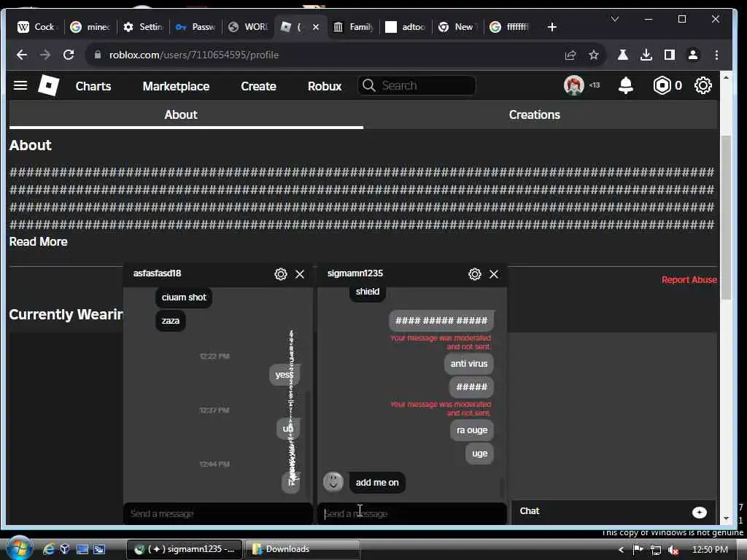Reload the current page
Image resolution: width=747 pixels, height=560 pixels.
pyautogui.click(x=69, y=55)
